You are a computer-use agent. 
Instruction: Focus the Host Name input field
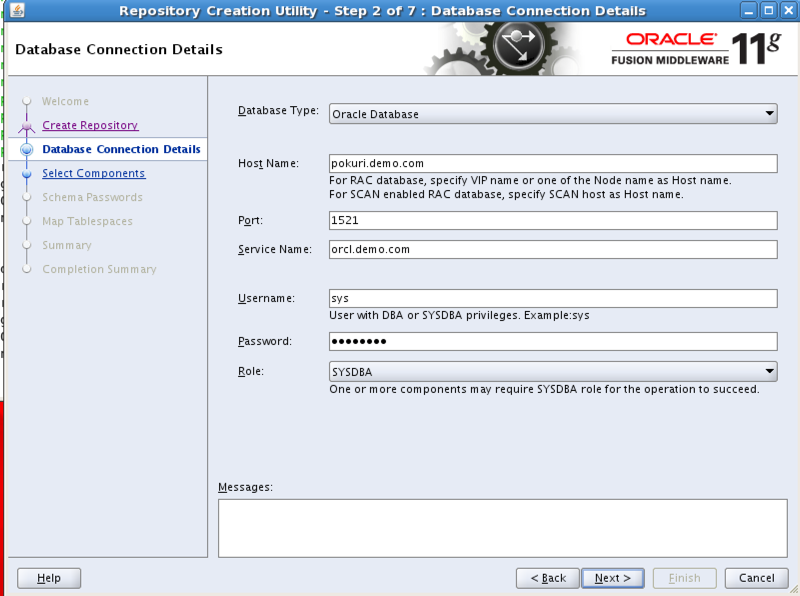coord(553,163)
